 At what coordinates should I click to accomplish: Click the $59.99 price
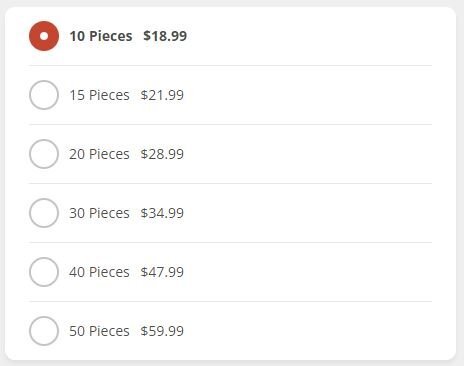pos(162,331)
